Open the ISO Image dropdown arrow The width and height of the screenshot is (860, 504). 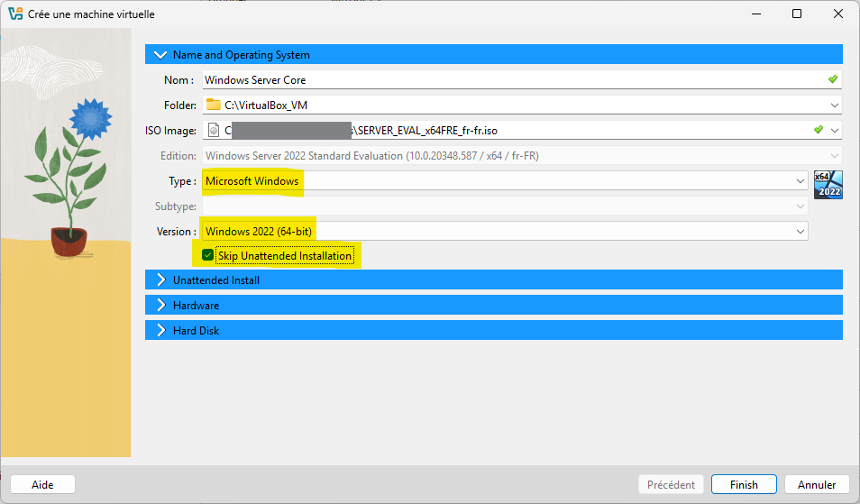[x=834, y=131]
